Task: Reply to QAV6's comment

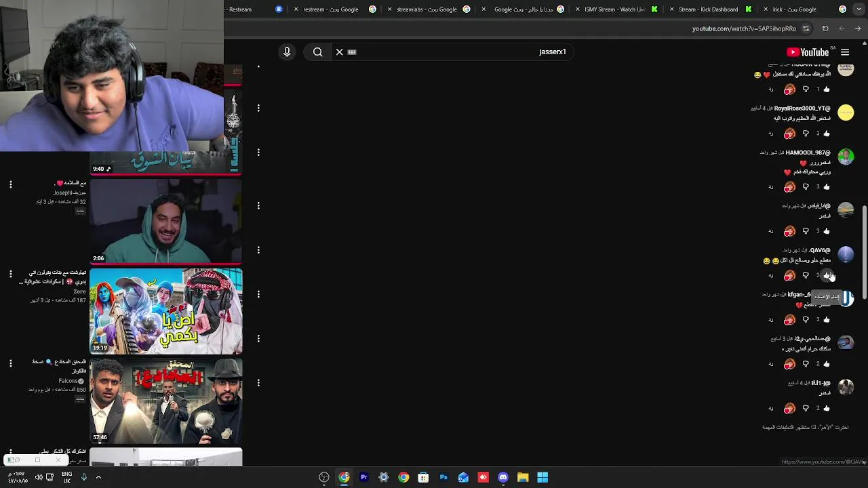Action: (770, 275)
